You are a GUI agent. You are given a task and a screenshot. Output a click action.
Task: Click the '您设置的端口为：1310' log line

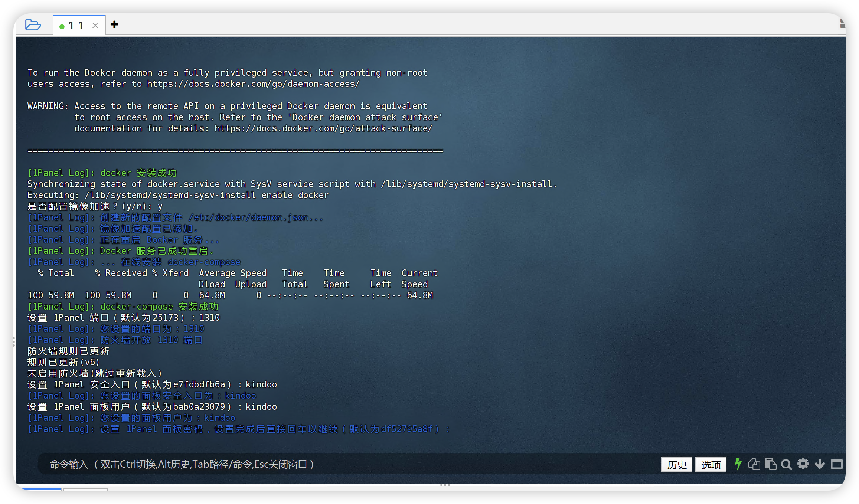click(x=116, y=329)
